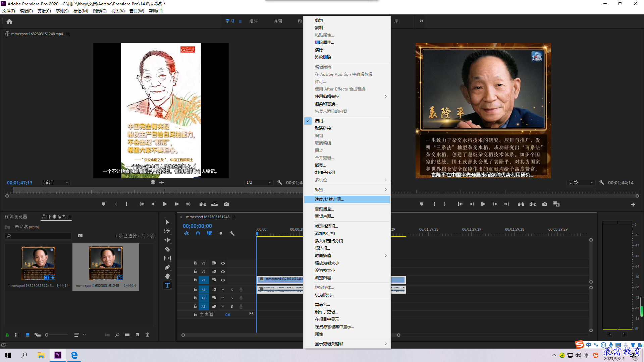Select the Track Select Forward tool
Screen dimensions: 644x362
click(167, 231)
